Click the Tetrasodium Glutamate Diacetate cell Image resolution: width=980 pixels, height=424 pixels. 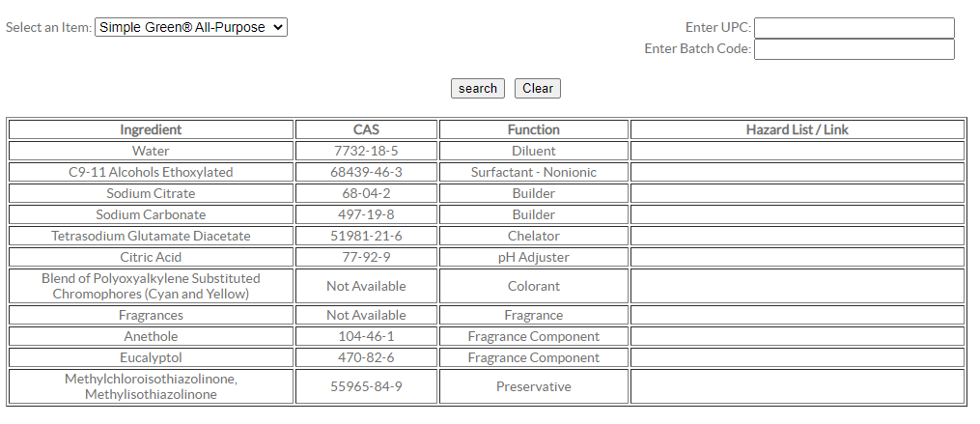click(151, 236)
